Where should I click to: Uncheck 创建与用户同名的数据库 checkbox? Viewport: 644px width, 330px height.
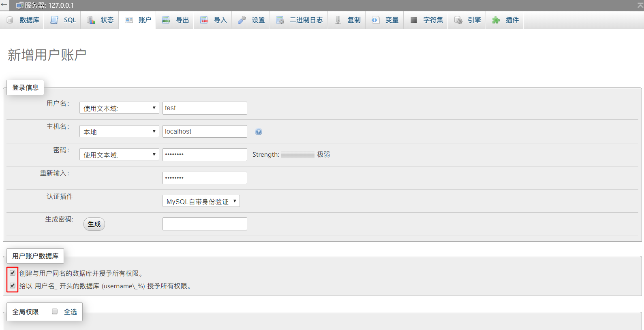point(13,273)
